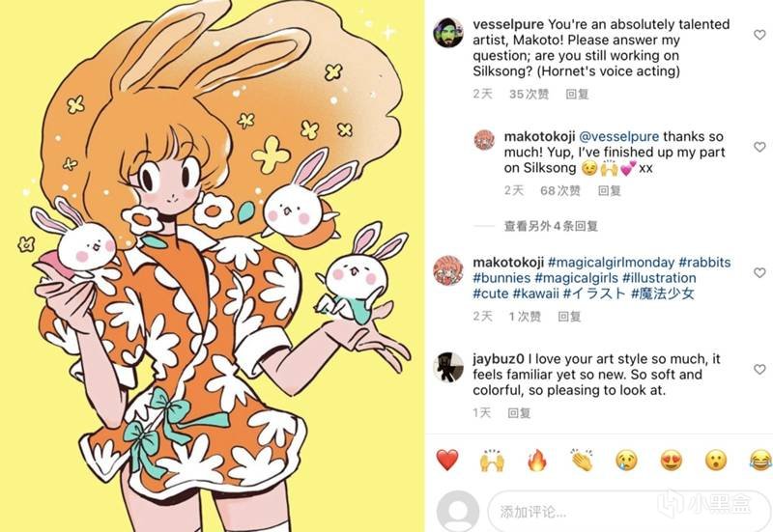Screen dimensions: 773x532
Task: View the 35 likes on vesselpure's comment
Action: coord(529,94)
